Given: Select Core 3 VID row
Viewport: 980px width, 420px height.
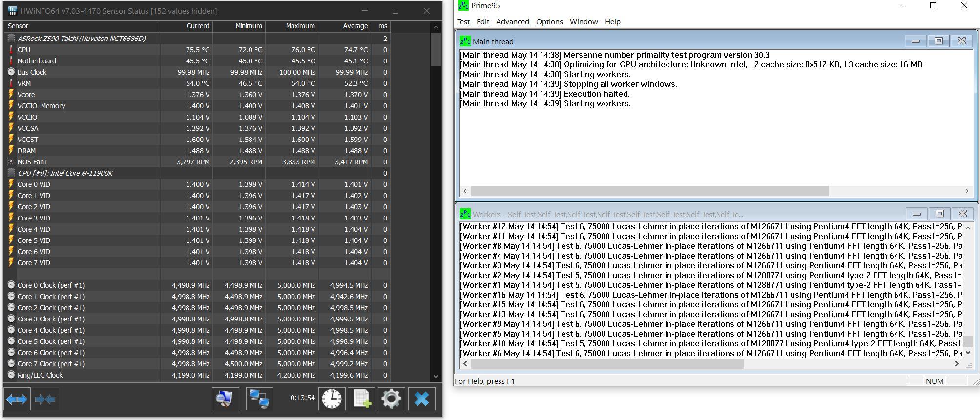Looking at the screenshot, I should click(197, 218).
